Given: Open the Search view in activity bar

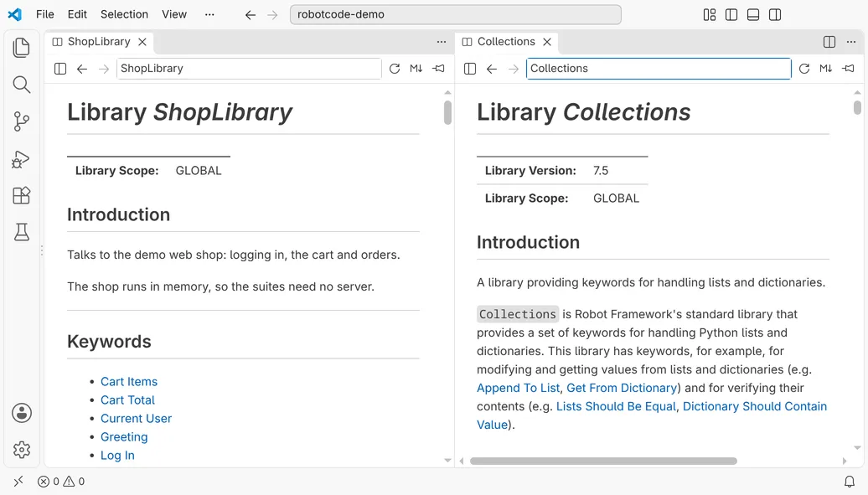Looking at the screenshot, I should click(21, 85).
